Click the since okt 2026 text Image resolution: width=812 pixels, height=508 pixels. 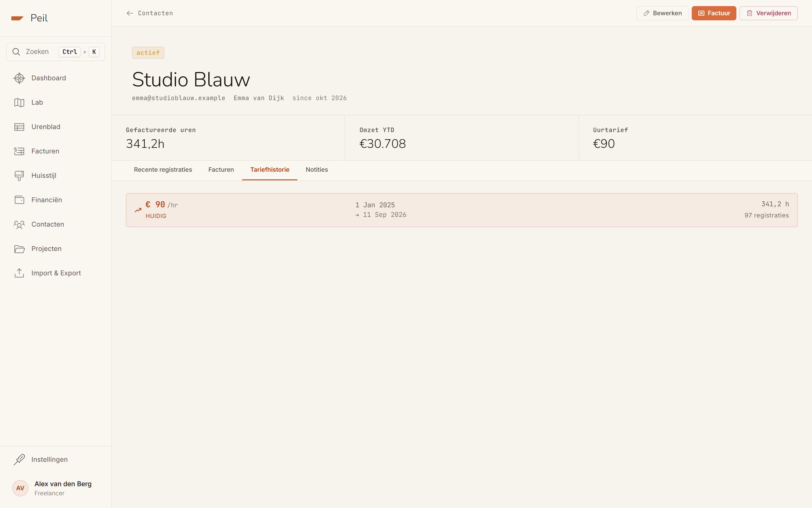click(x=319, y=98)
